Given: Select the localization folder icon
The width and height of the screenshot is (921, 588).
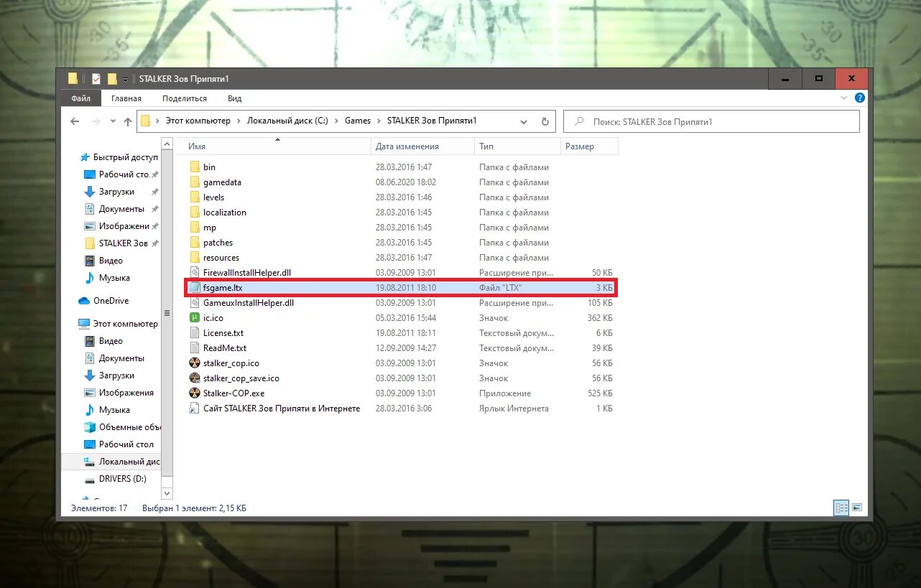Looking at the screenshot, I should [194, 212].
